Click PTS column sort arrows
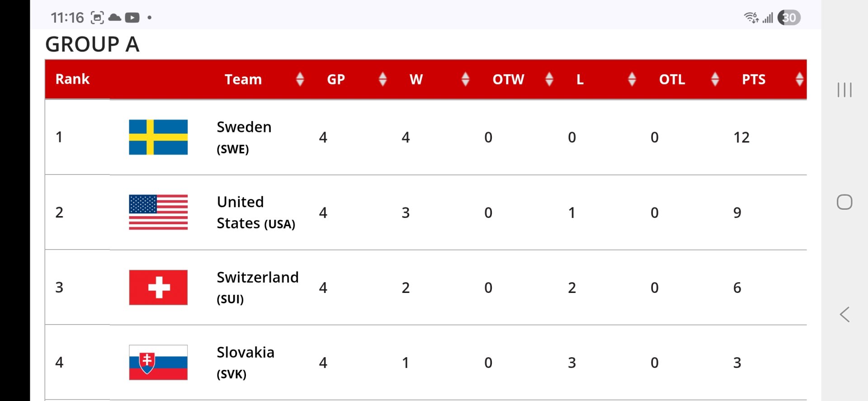 (799, 80)
